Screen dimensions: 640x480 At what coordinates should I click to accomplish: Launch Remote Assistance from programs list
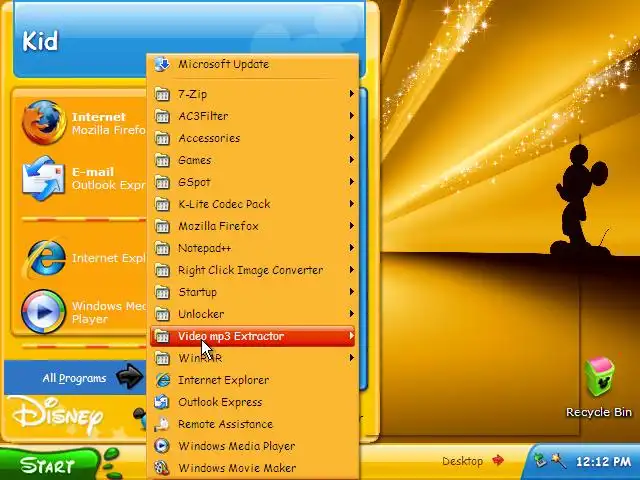click(253, 424)
